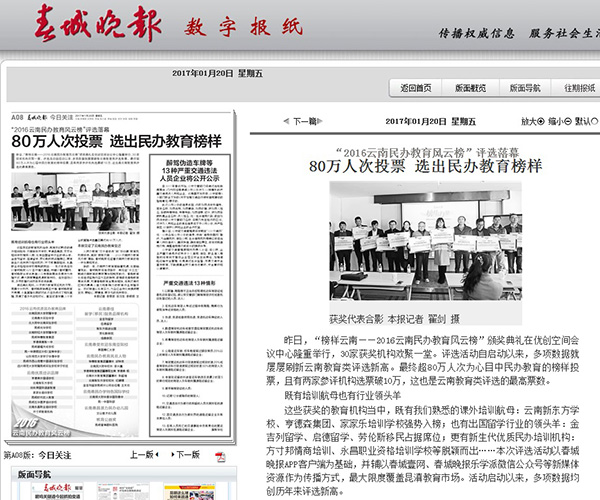Download page using the PDF icon
600x500 pixels.
pos(220,457)
